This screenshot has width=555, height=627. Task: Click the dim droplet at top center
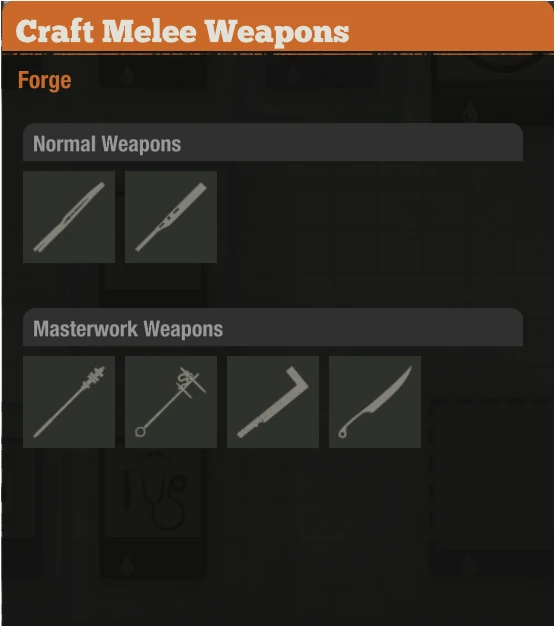tap(293, 75)
